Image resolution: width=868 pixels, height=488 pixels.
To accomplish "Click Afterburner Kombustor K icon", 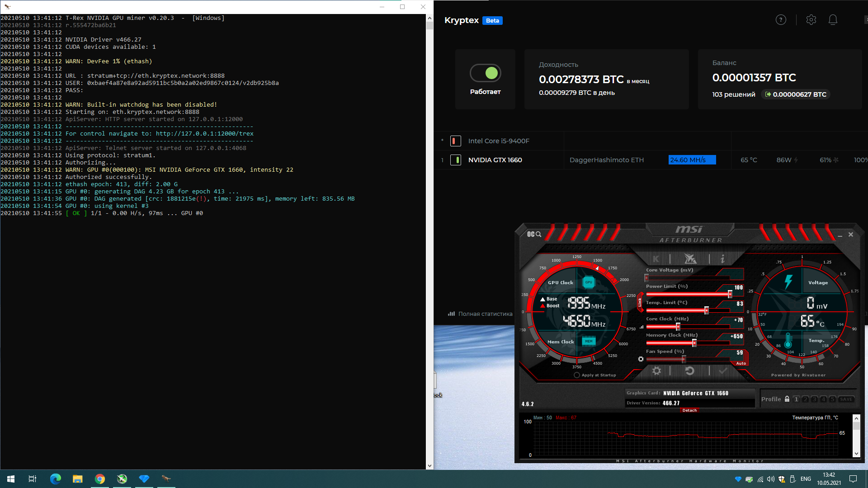I will pos(656,259).
